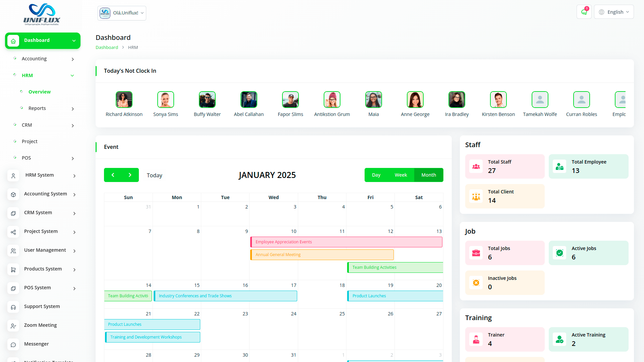Click the Trainer icon

476,339
